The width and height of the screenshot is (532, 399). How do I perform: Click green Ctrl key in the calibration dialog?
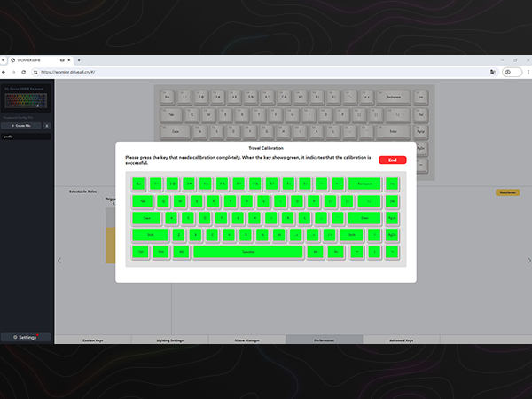click(140, 252)
